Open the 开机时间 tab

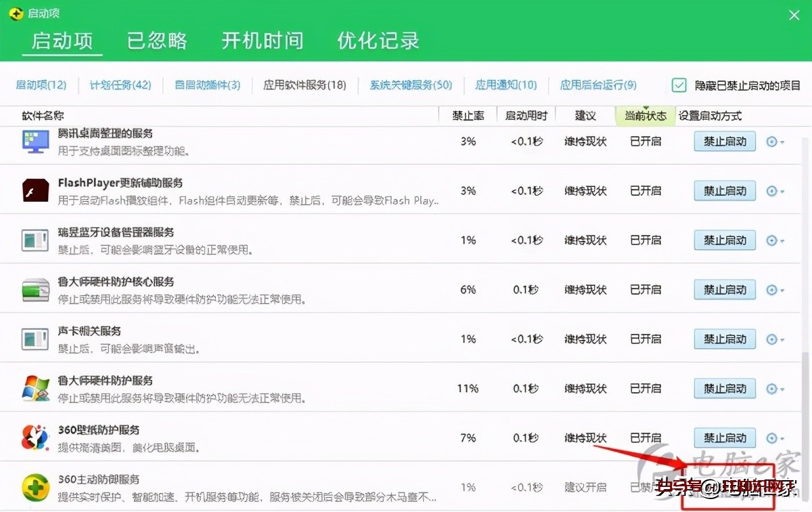(262, 41)
